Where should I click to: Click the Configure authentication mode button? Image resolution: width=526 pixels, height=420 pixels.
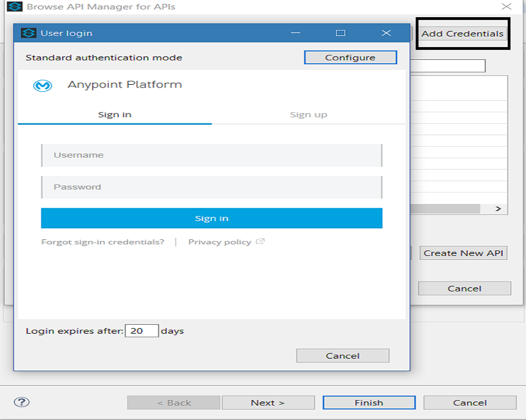350,58
